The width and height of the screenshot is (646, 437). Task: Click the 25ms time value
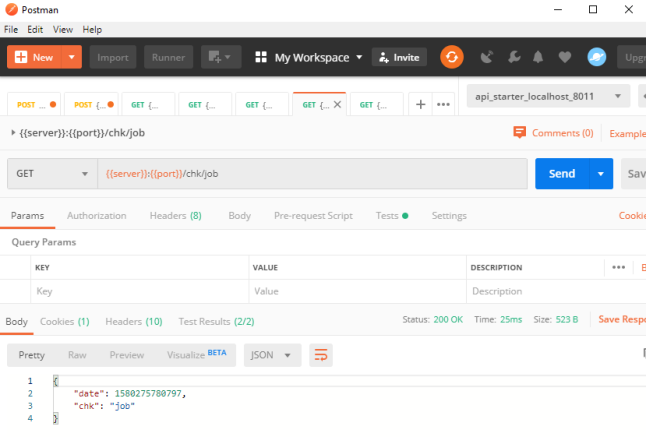click(511, 320)
